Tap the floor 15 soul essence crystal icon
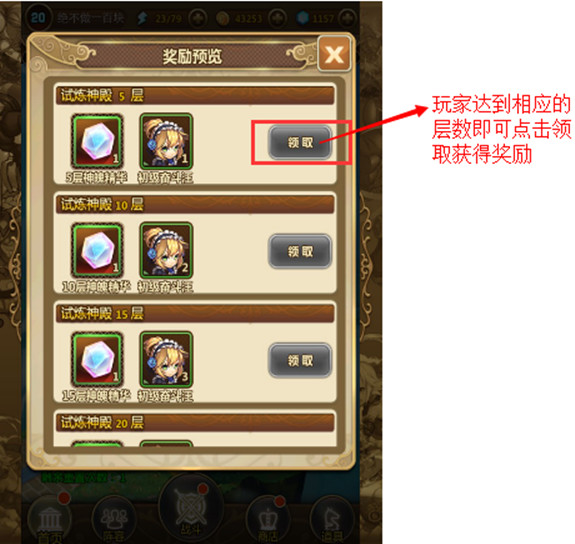The image size is (575, 544). click(x=97, y=359)
